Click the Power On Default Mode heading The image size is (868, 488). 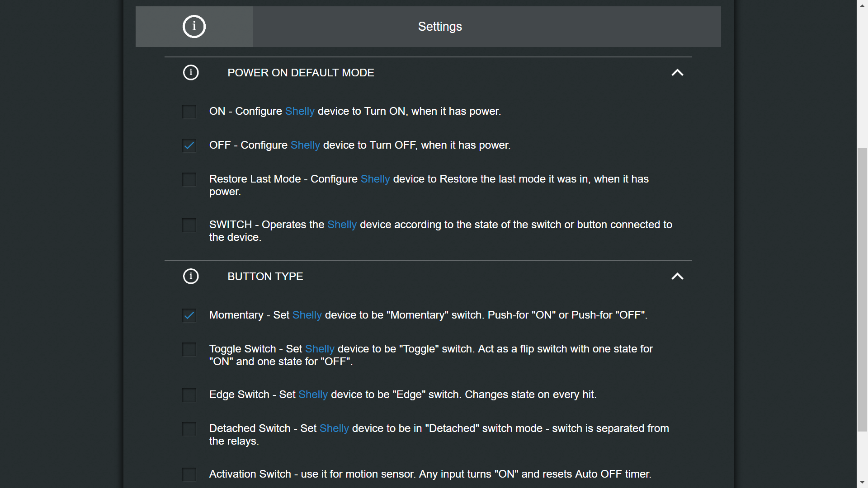301,73
